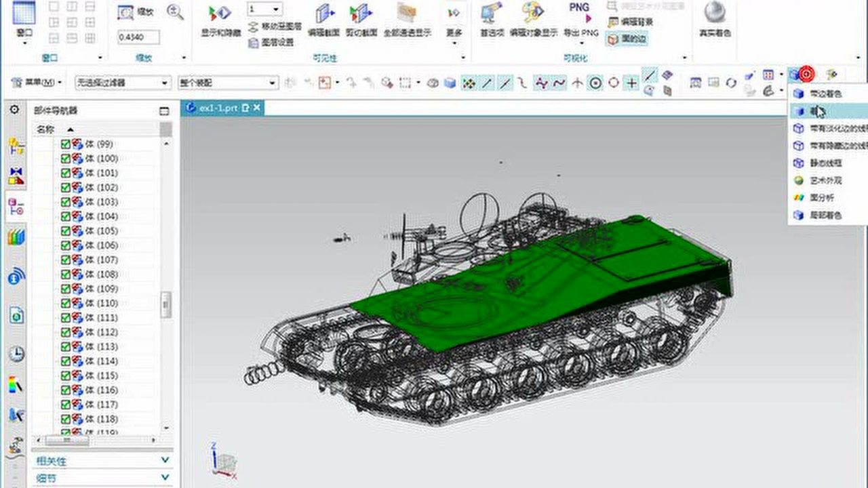Image resolution: width=868 pixels, height=488 pixels.
Task: Click the snap existing point plus icon
Action: point(631,83)
